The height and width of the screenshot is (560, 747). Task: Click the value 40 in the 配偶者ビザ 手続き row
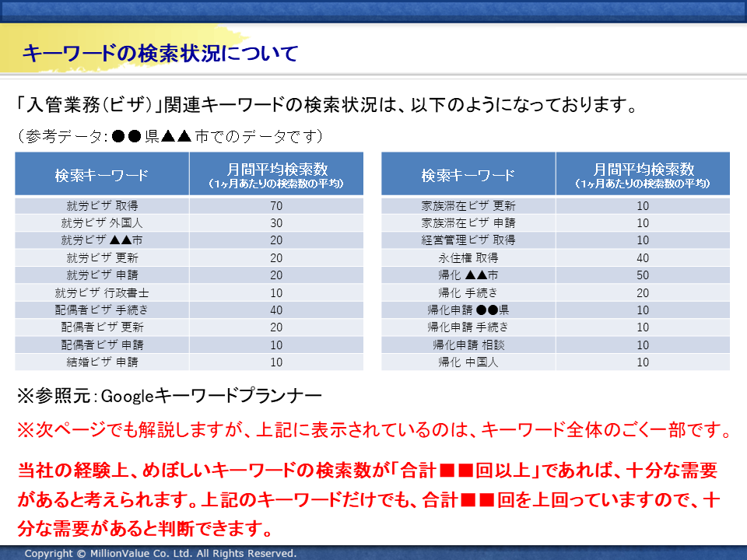click(x=276, y=310)
